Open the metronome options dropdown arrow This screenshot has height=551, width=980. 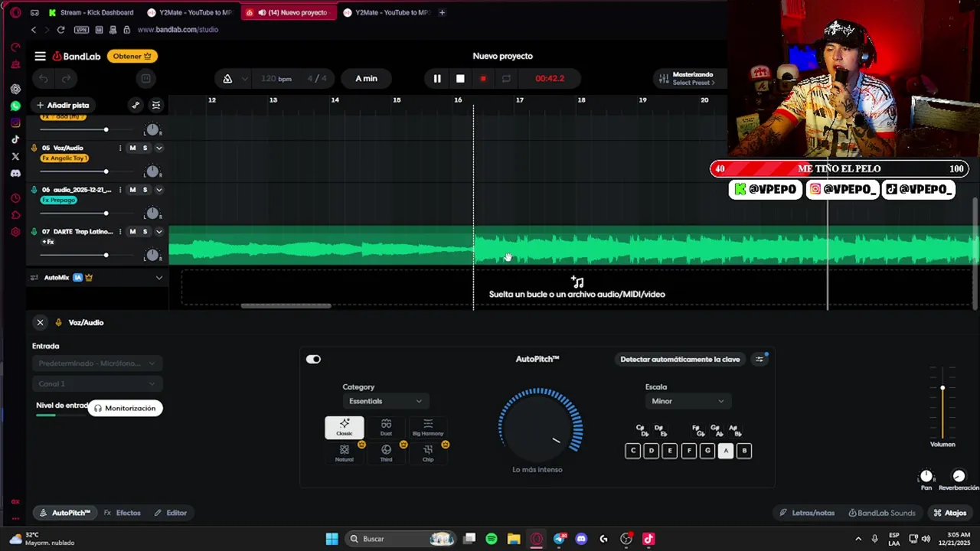pyautogui.click(x=245, y=79)
